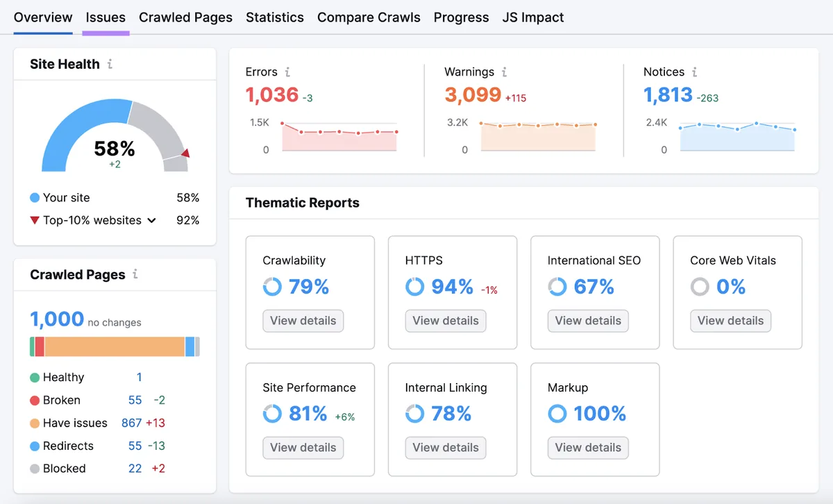
Task: View details for Site Performance
Action: point(303,448)
